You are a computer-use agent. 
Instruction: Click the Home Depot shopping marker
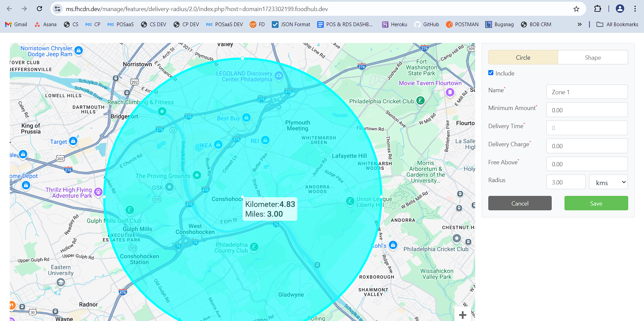[26, 185]
